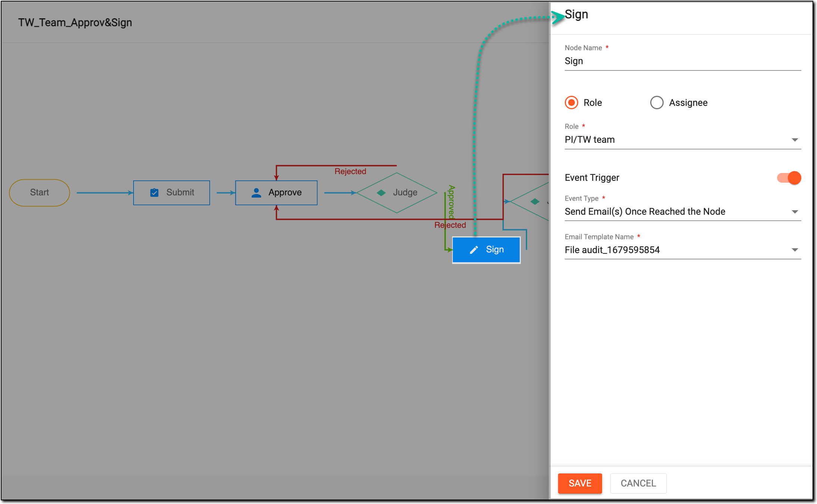The image size is (817, 504).
Task: Click the Email Template Name label
Action: [x=599, y=237]
